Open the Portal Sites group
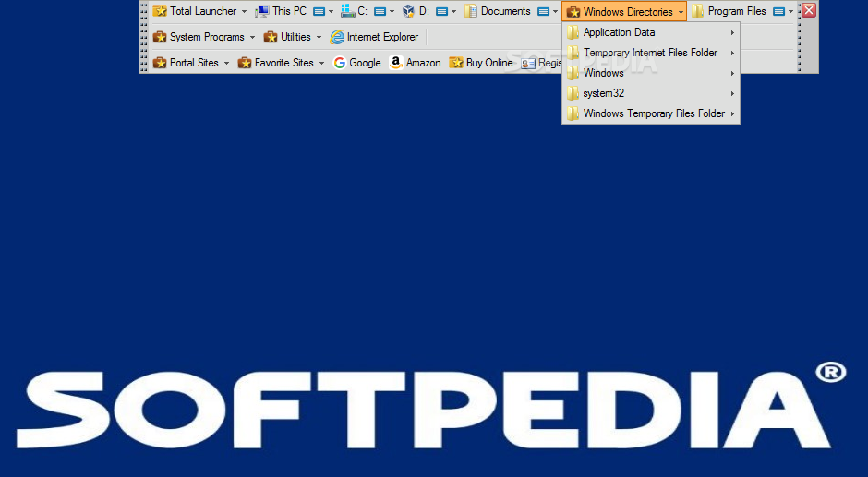Screen dimensions: 868x477 191,63
